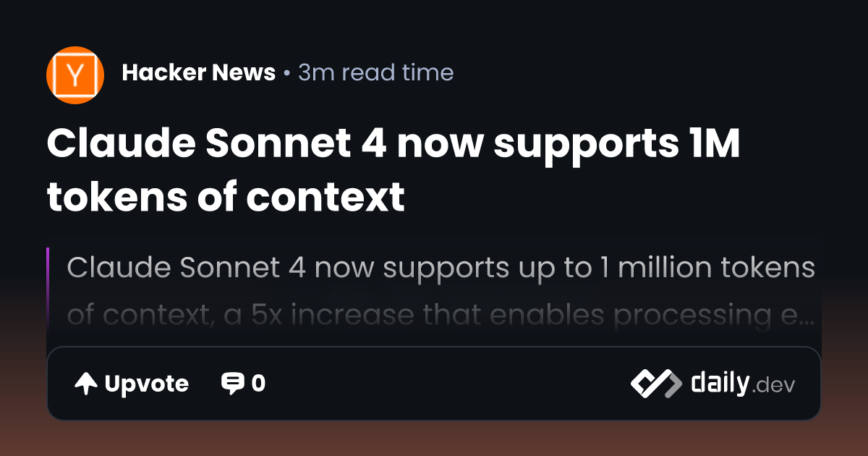Click the 'daily' wordmark text
Viewport: 868px width, 456px height.
click(x=719, y=382)
